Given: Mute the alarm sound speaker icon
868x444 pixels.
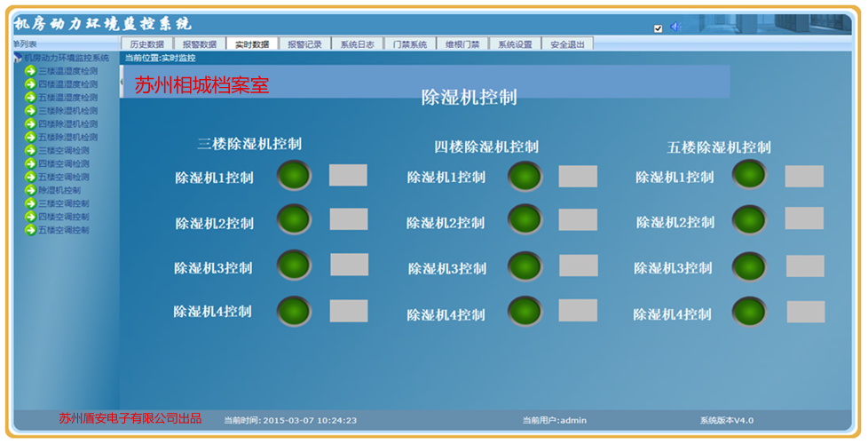Looking at the screenshot, I should 675,27.
